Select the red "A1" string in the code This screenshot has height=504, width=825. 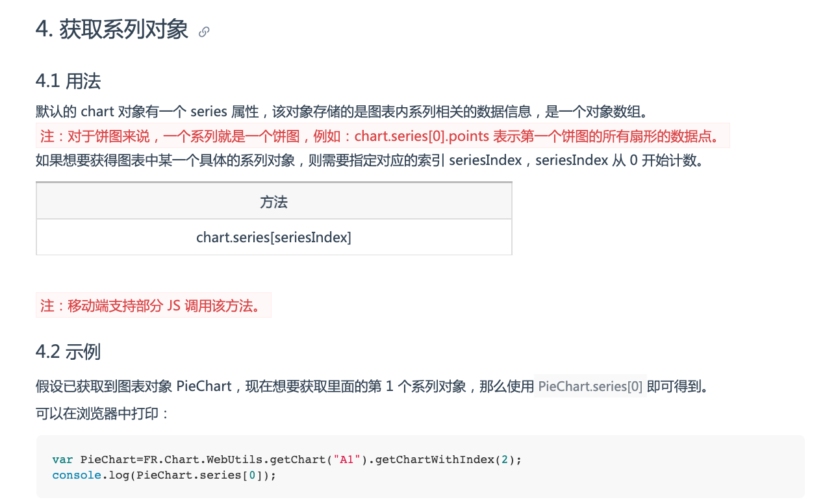(348, 460)
